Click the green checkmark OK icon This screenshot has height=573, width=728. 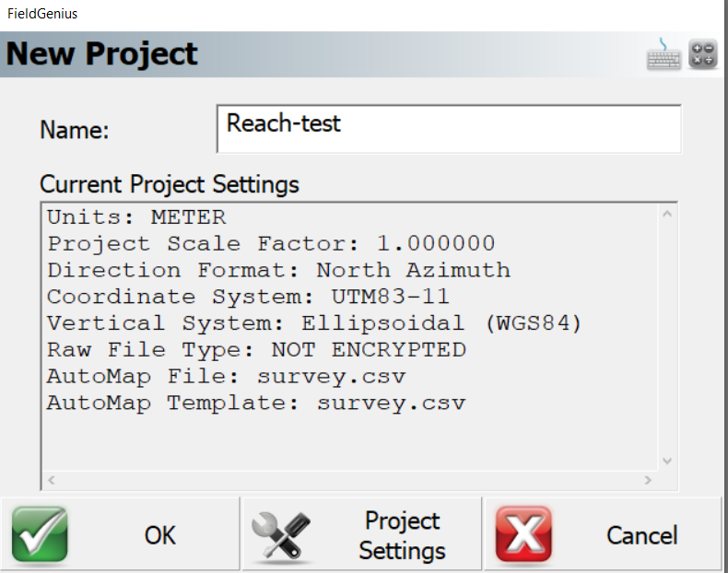(40, 535)
